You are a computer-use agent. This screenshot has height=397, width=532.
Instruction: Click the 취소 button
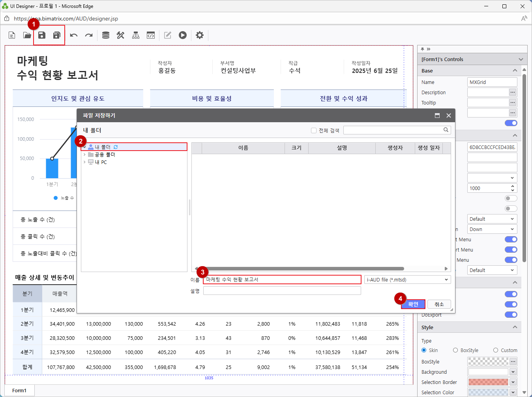439,304
